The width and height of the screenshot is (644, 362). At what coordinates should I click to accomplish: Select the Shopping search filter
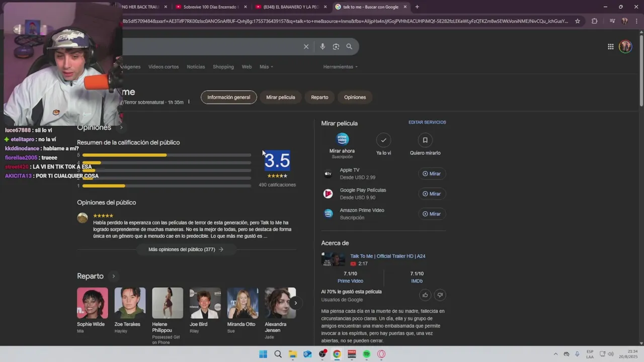223,67
